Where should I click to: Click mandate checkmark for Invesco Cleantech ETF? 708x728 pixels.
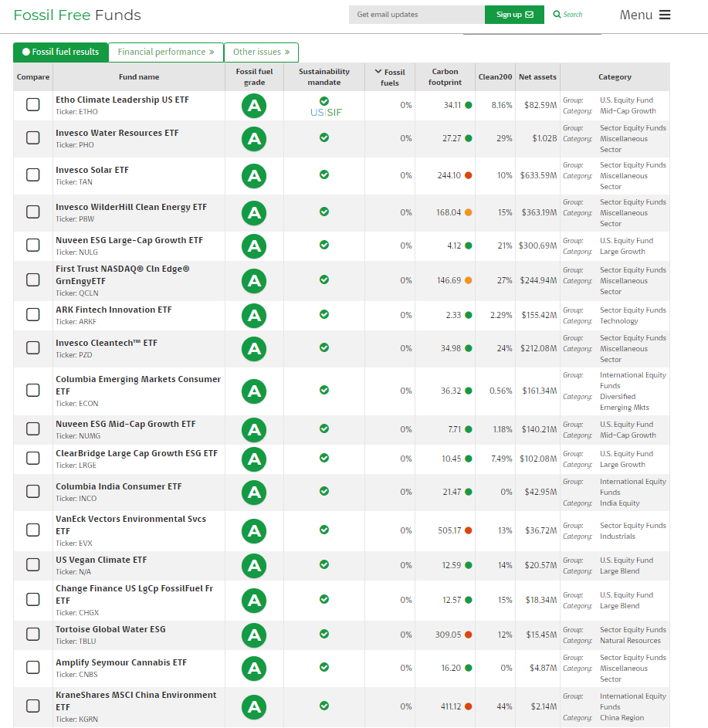pos(324,347)
